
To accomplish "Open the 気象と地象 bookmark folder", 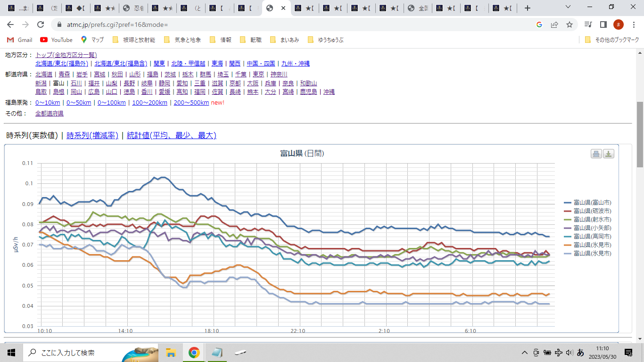I will [x=182, y=40].
